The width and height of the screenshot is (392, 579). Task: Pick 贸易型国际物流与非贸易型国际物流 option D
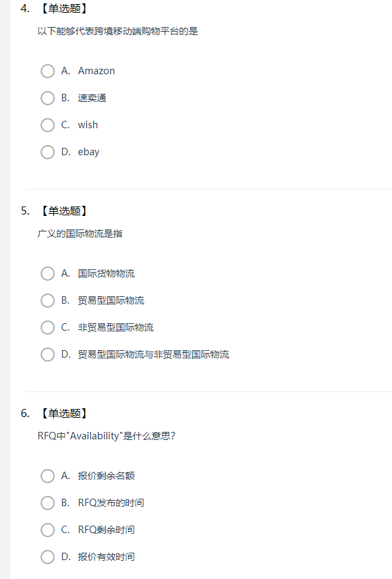pyautogui.click(x=48, y=354)
